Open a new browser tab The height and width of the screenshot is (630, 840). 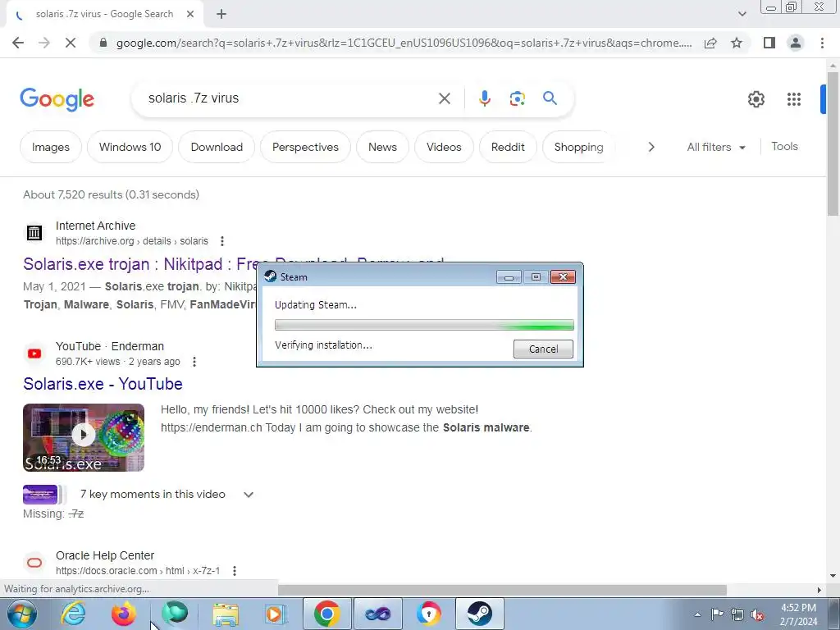[x=221, y=15]
